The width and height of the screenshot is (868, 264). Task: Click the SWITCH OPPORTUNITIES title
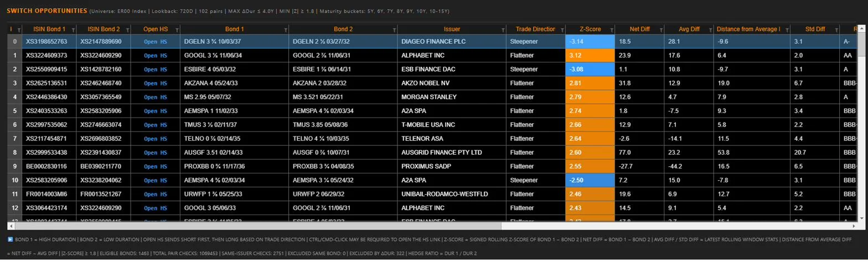(x=46, y=11)
